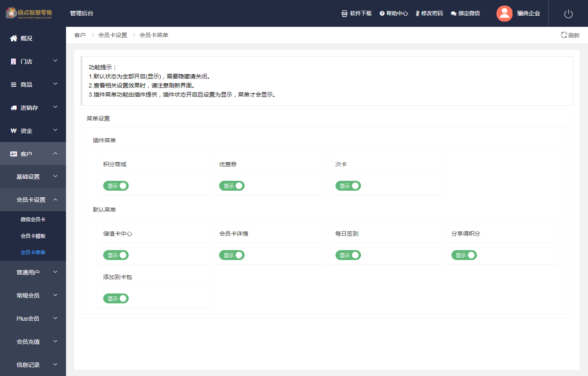Open the Plus会员 sidebar menu

(33, 319)
